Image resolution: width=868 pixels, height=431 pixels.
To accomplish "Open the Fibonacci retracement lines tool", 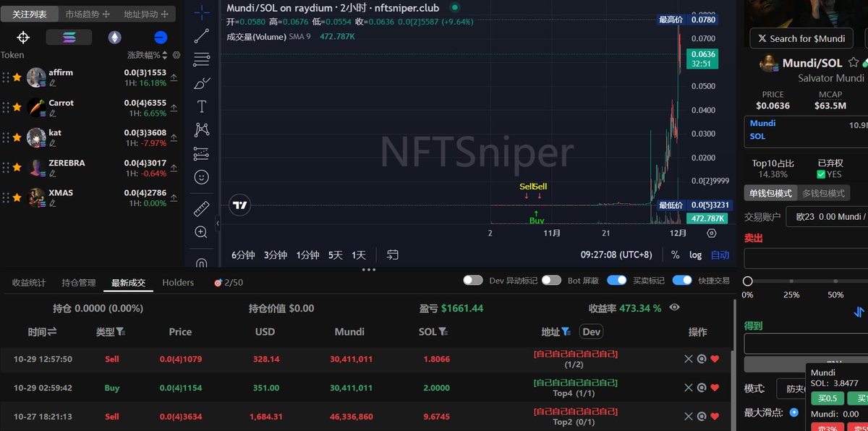I will [202, 60].
